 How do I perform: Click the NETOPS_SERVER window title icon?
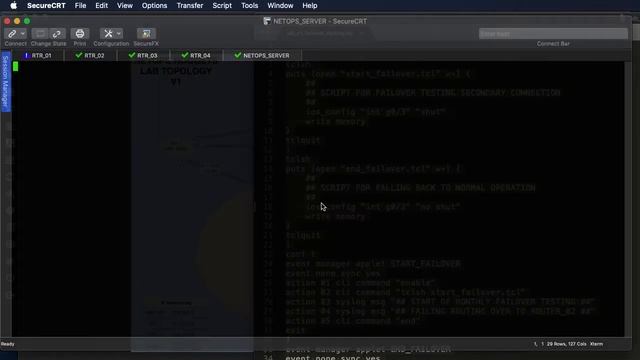click(x=267, y=21)
